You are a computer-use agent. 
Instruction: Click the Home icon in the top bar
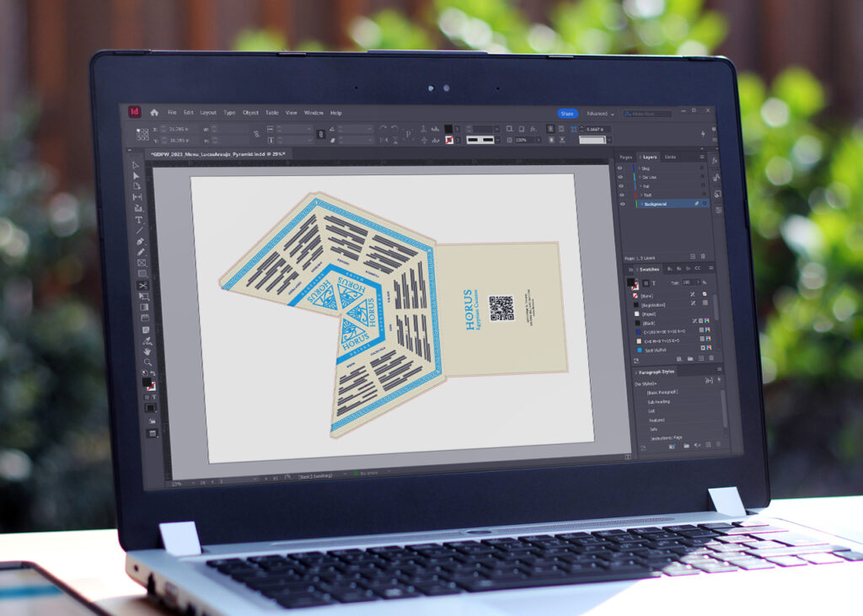(x=154, y=112)
